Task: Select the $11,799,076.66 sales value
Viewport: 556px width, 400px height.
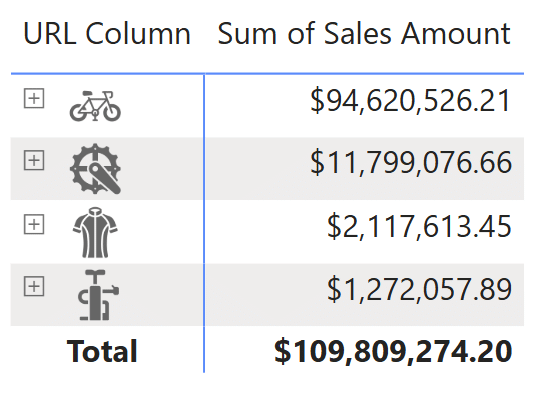Action: (x=411, y=163)
